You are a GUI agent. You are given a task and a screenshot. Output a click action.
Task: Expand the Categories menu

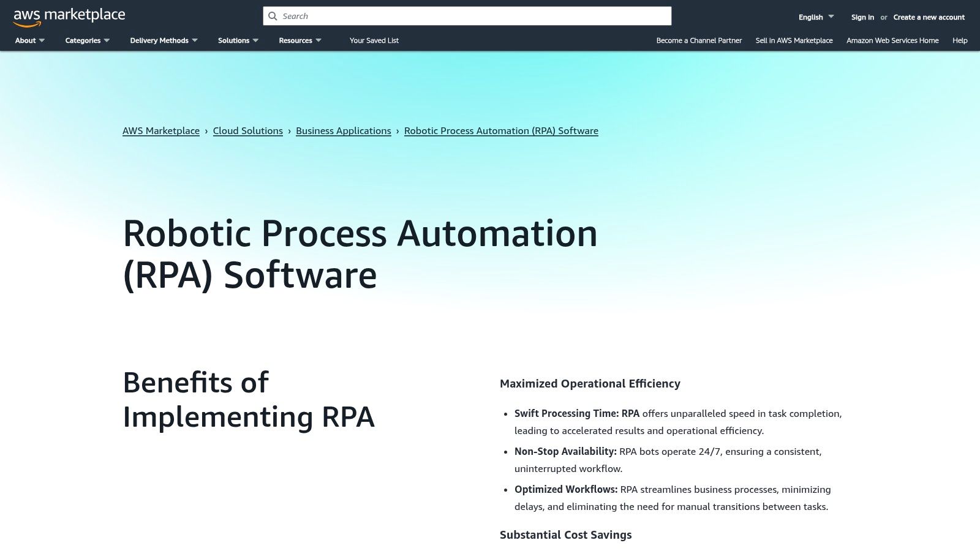tap(88, 40)
